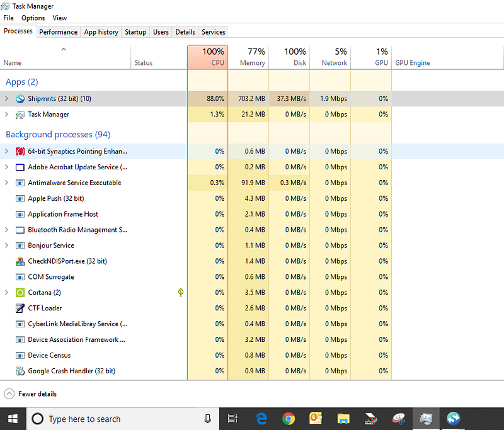Click the Task Manager process row icon
Image resolution: width=504 pixels, height=430 pixels.
click(20, 115)
